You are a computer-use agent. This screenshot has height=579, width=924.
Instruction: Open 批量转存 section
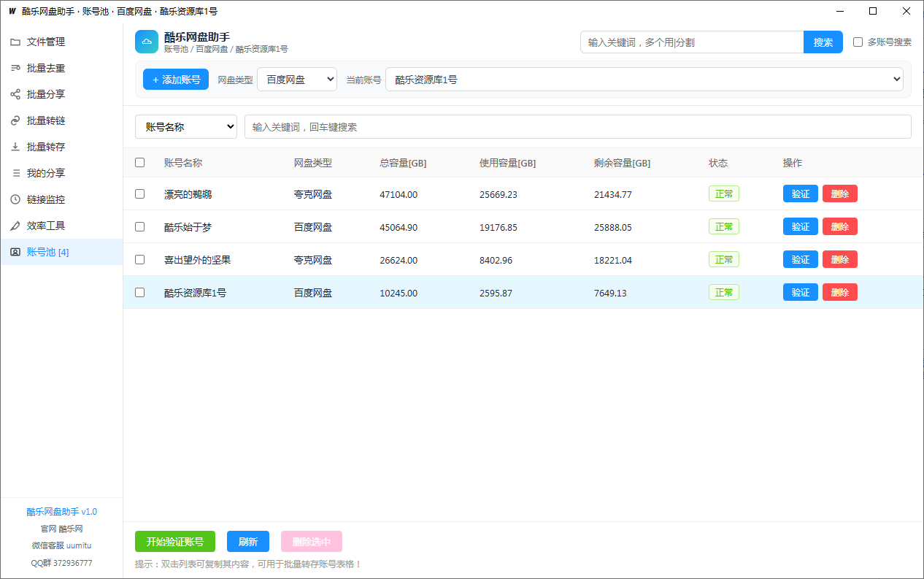coord(61,147)
